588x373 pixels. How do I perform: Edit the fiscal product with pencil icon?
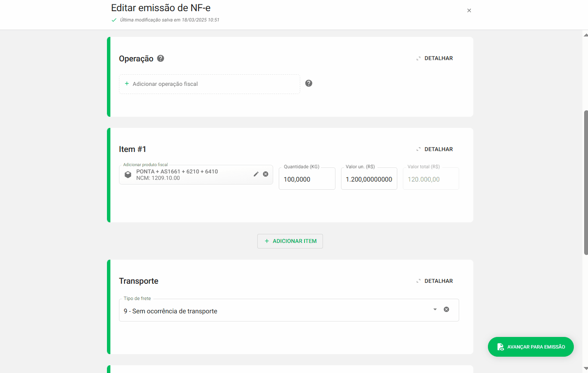pyautogui.click(x=256, y=174)
